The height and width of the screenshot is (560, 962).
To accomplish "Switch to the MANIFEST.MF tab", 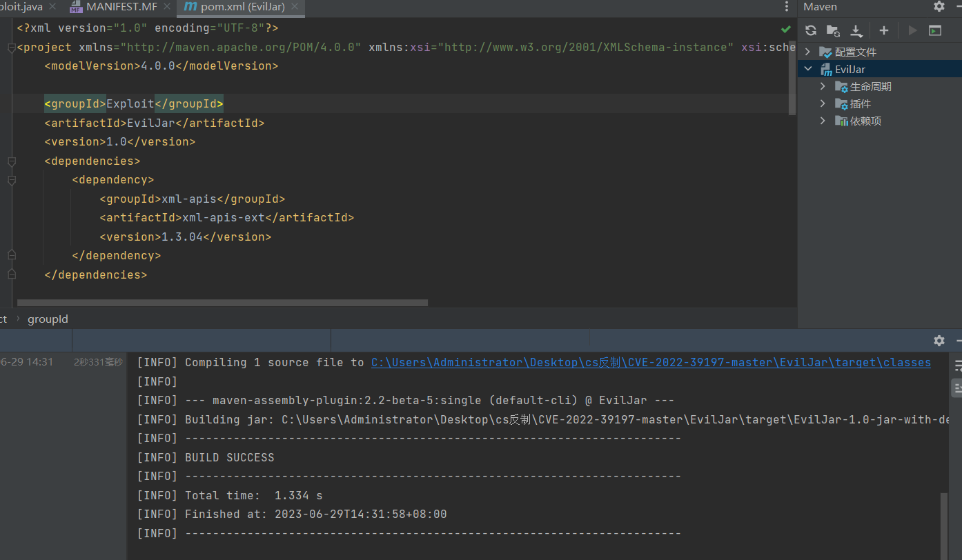I will pyautogui.click(x=121, y=7).
